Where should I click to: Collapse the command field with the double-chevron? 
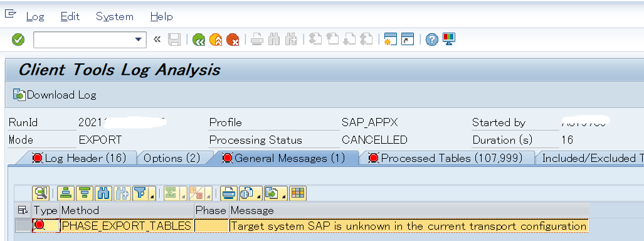pyautogui.click(x=157, y=40)
